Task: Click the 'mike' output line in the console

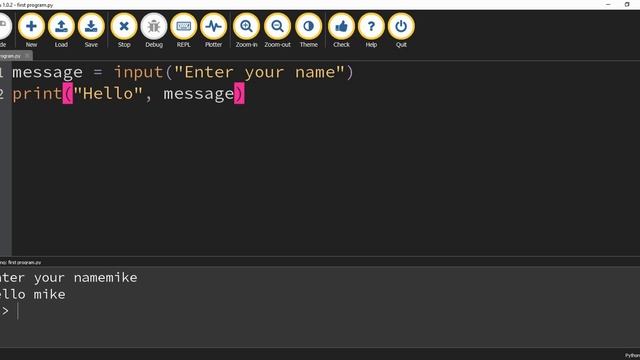Action: [33, 295]
